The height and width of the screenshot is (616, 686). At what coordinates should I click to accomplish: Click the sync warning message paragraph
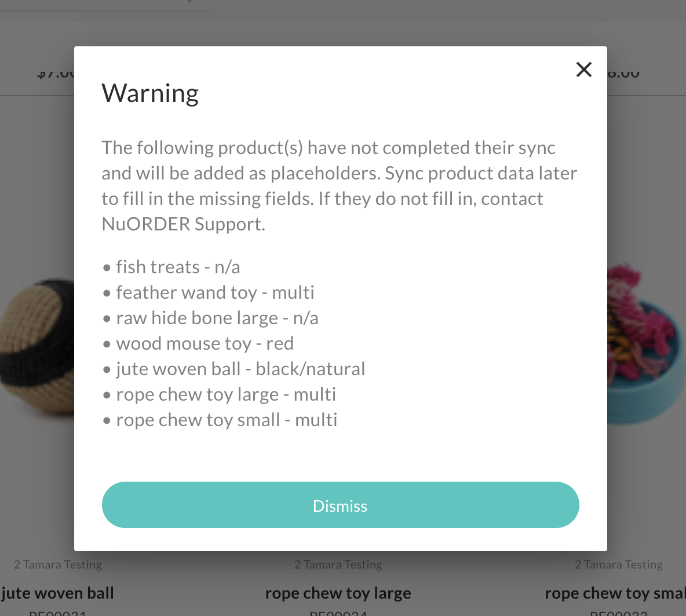(340, 186)
